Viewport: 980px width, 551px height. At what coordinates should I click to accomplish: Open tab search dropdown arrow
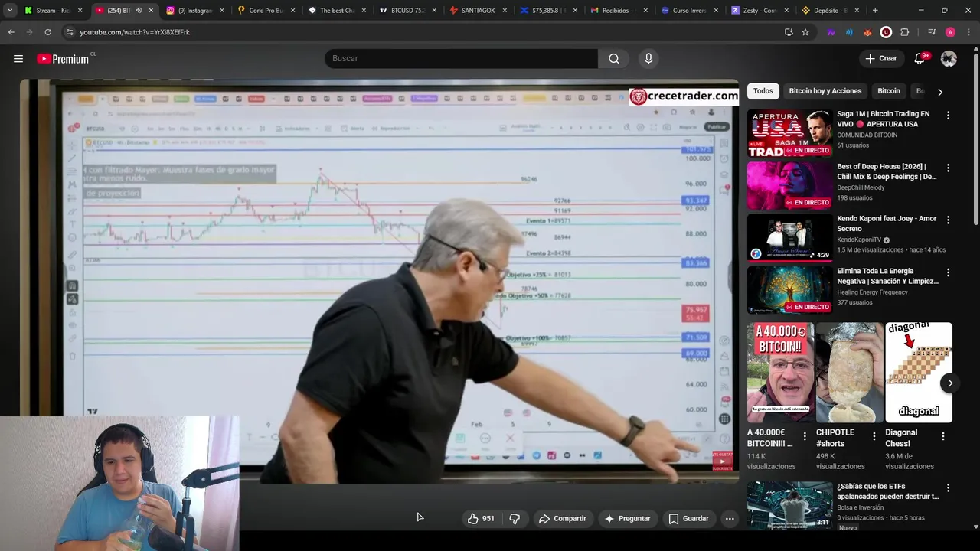(10, 11)
